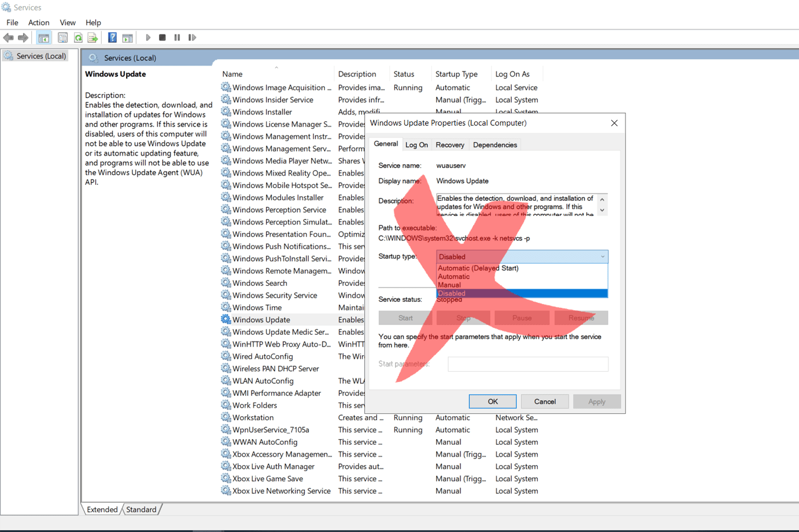Open the blue Help question-mark toolbar icon

[112, 38]
